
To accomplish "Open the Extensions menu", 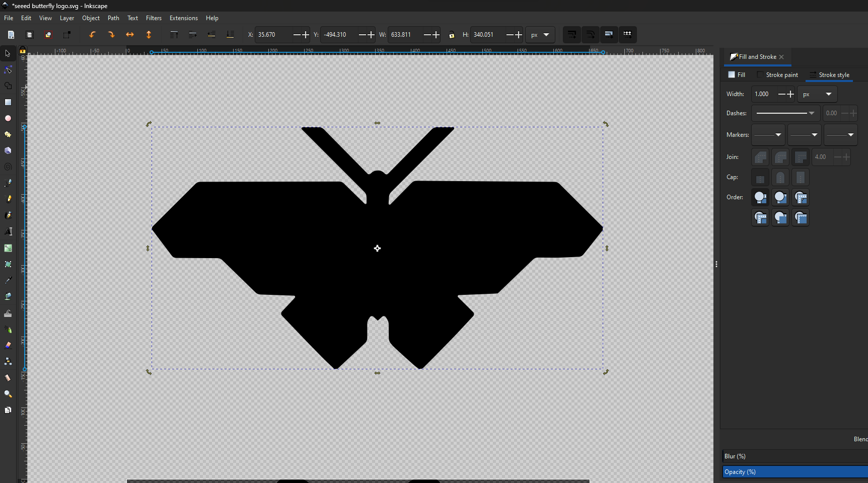I will pyautogui.click(x=184, y=18).
